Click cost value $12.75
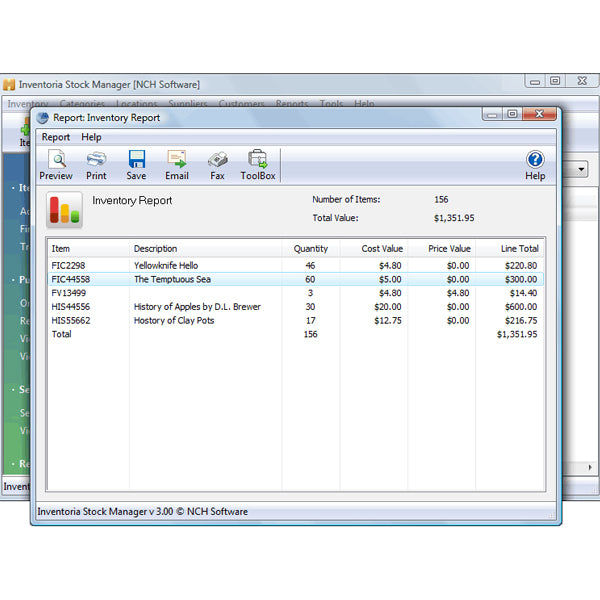The height and width of the screenshot is (600, 600). tap(388, 321)
